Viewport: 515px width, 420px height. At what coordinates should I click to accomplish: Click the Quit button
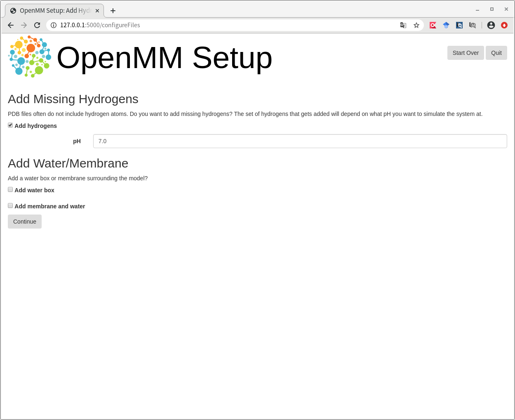tap(496, 53)
